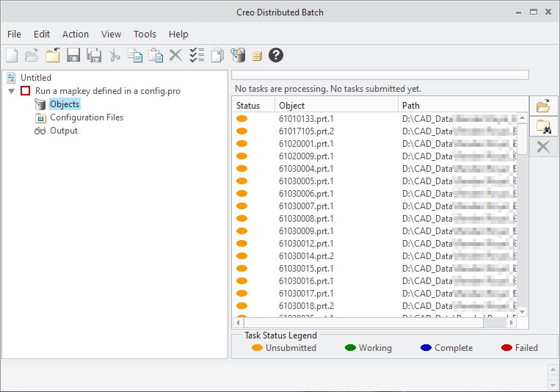Sort by the Status column header
This screenshot has height=392, width=560.
click(x=253, y=106)
